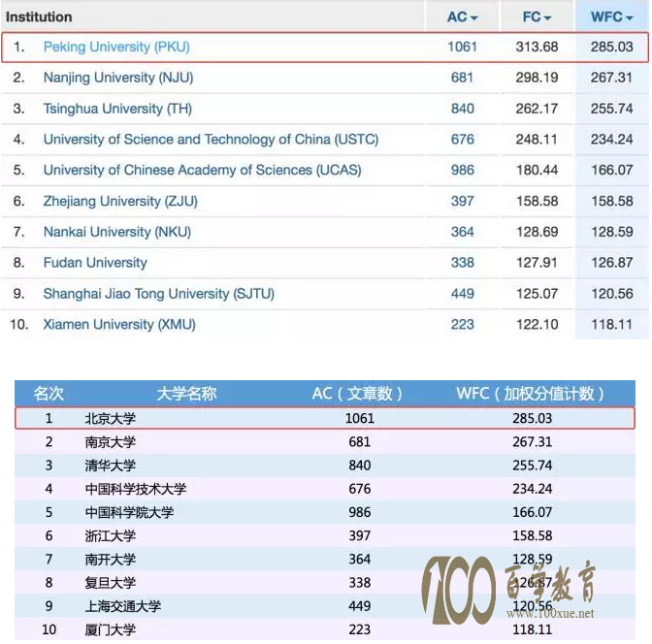Click the 大学名称 column header

(186, 394)
